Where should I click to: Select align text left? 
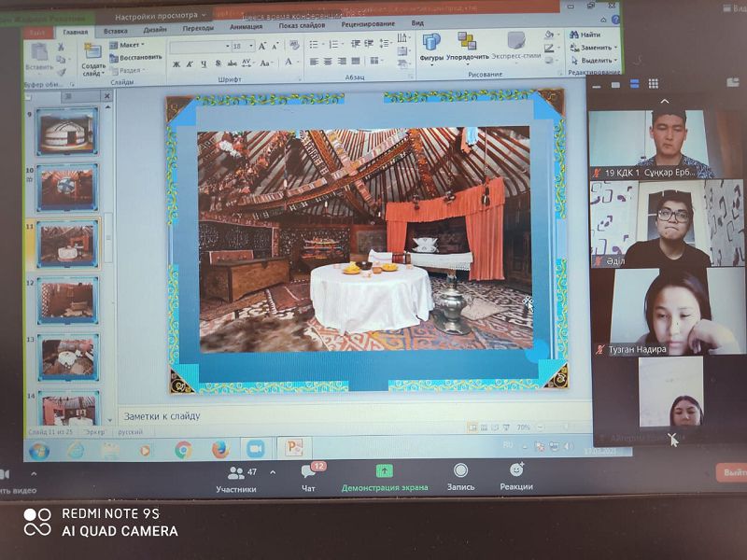click(x=314, y=62)
